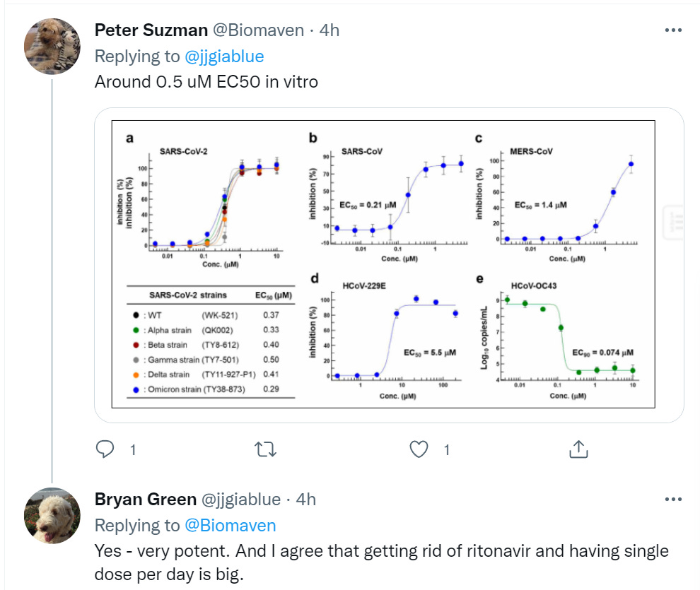Image resolution: width=700 pixels, height=590 pixels.
Task: Share Peter Suzman's tweet
Action: click(578, 449)
